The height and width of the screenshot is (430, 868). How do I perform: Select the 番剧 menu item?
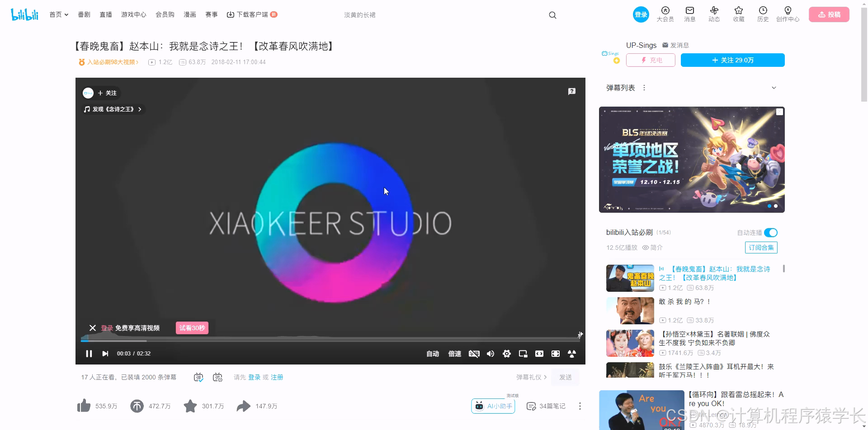(x=84, y=14)
